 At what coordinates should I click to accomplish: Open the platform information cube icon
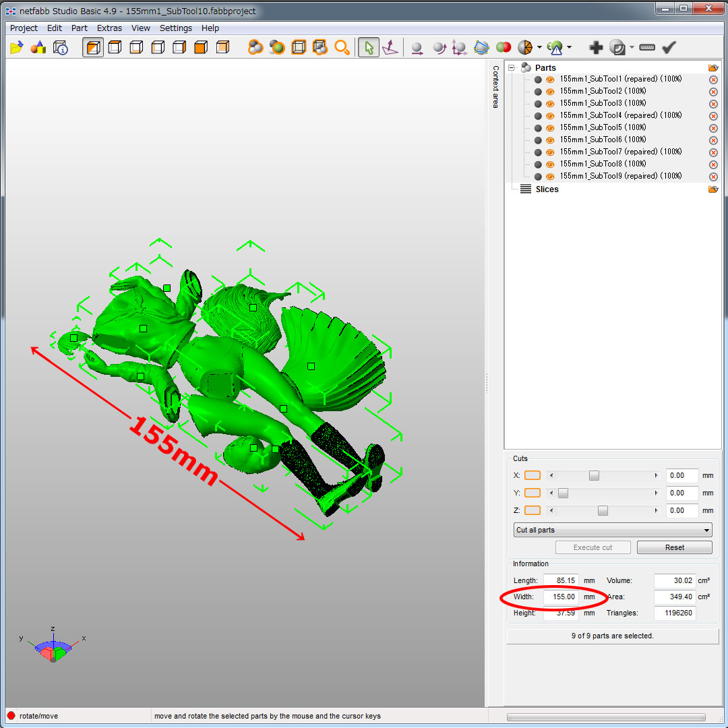tap(61, 47)
